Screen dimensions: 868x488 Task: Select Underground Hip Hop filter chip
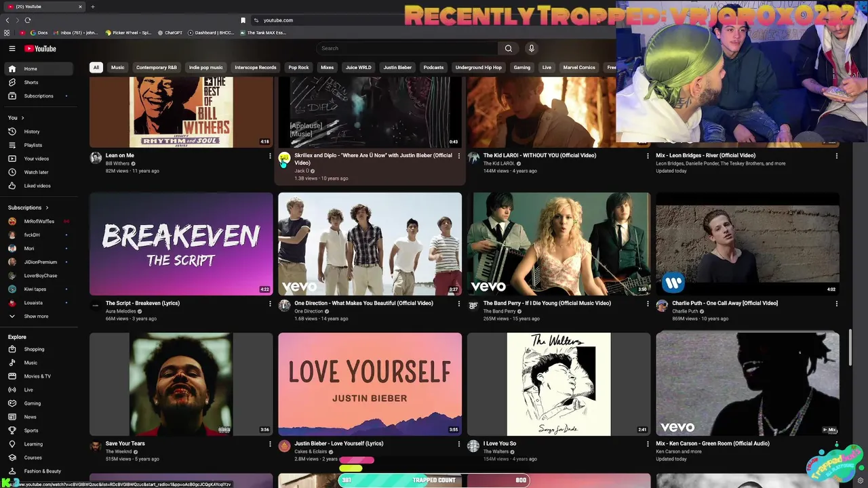pos(479,68)
